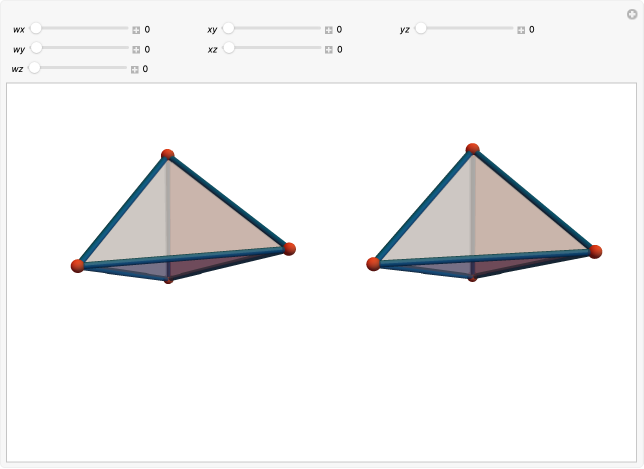
Task: Click the wz slider thumb
Action: click(x=34, y=68)
